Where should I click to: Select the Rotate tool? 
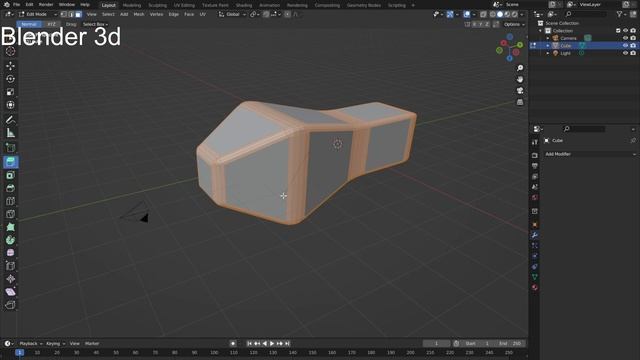tap(11, 79)
